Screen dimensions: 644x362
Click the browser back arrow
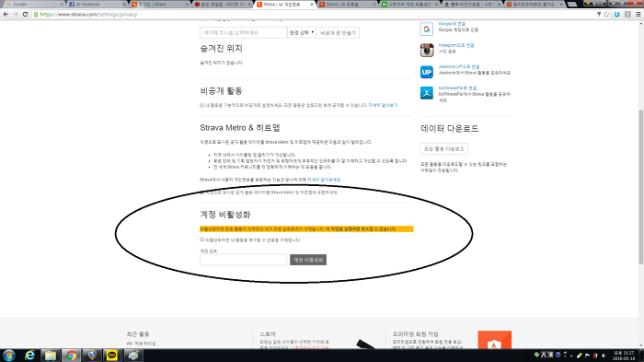(x=6, y=15)
